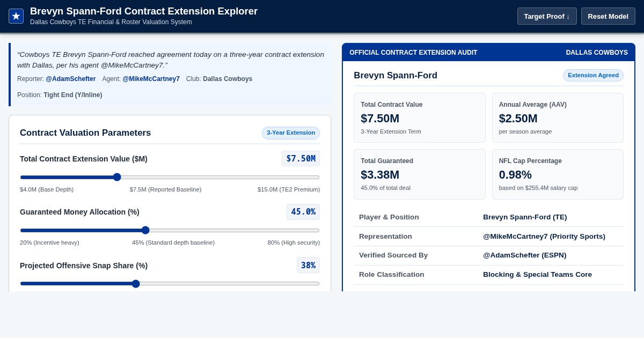Adjust the Guaranteed Money Allocation slider
Image resolution: width=644 pixels, height=338 pixels.
click(x=170, y=230)
